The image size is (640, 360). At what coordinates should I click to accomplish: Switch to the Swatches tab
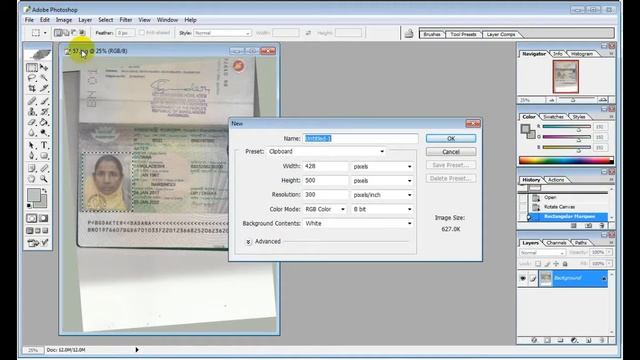coord(553,117)
